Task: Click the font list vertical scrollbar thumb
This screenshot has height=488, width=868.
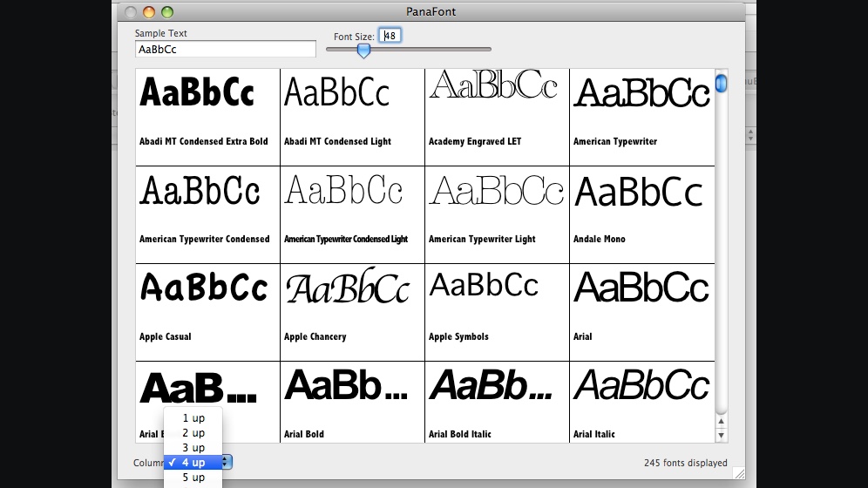Action: pyautogui.click(x=721, y=84)
